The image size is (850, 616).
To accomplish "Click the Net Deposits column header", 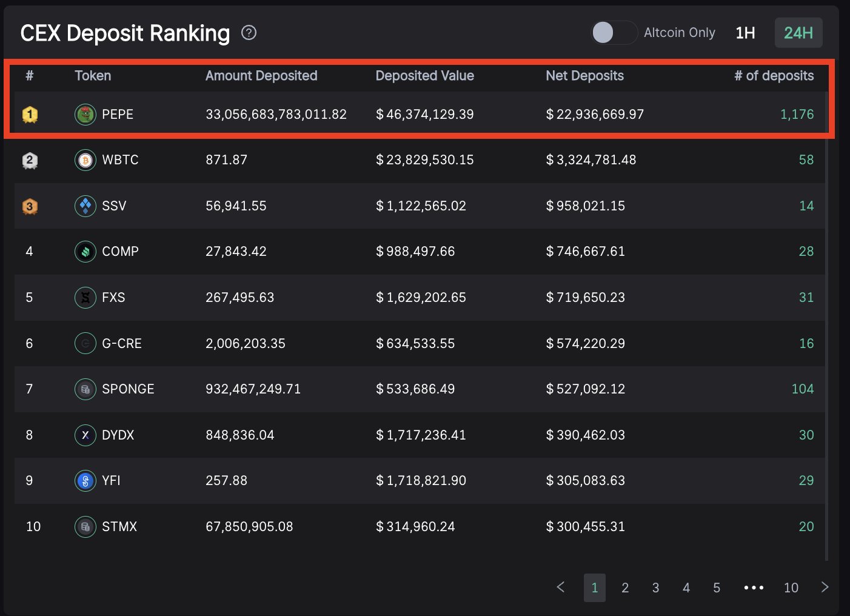I will [x=584, y=76].
